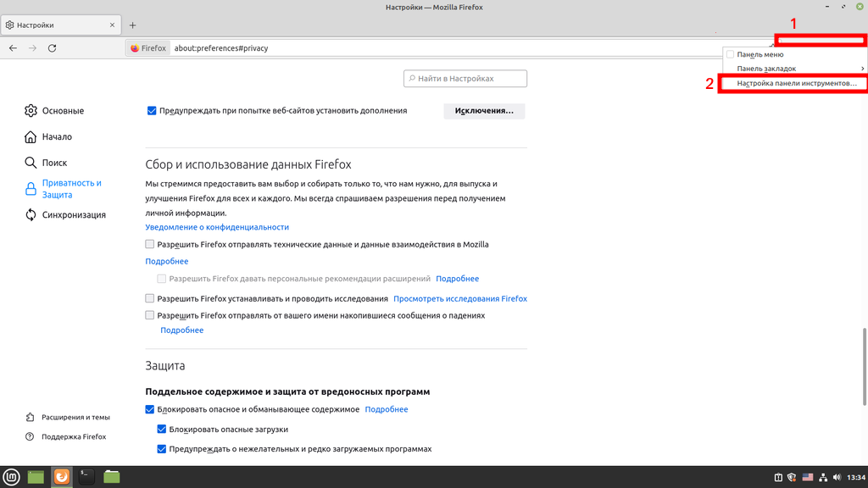This screenshot has width=868, height=488.
Task: Click the Найти в Настройках search field
Action: (x=465, y=79)
